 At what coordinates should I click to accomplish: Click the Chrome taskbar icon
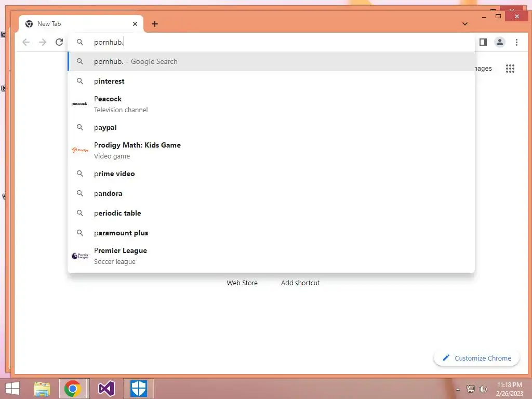click(x=73, y=389)
